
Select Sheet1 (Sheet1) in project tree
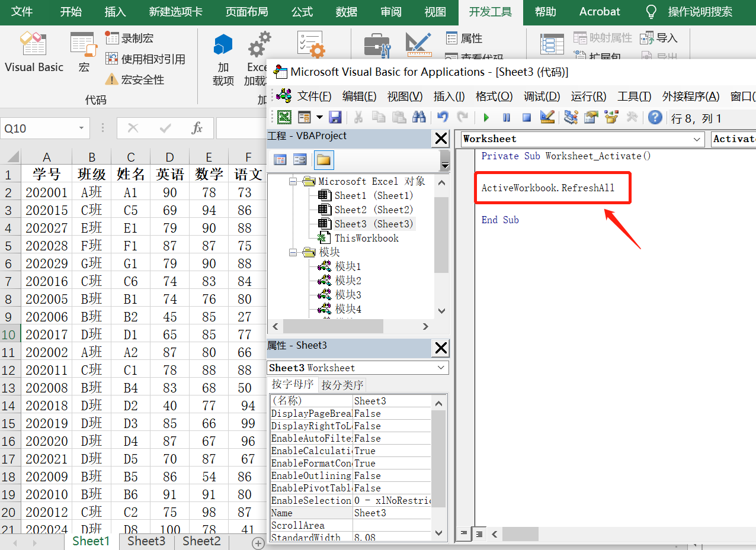373,195
